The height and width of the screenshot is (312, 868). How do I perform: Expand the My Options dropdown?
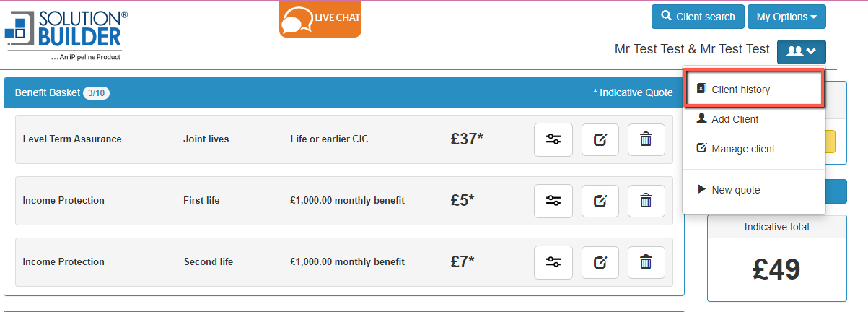pos(786,17)
